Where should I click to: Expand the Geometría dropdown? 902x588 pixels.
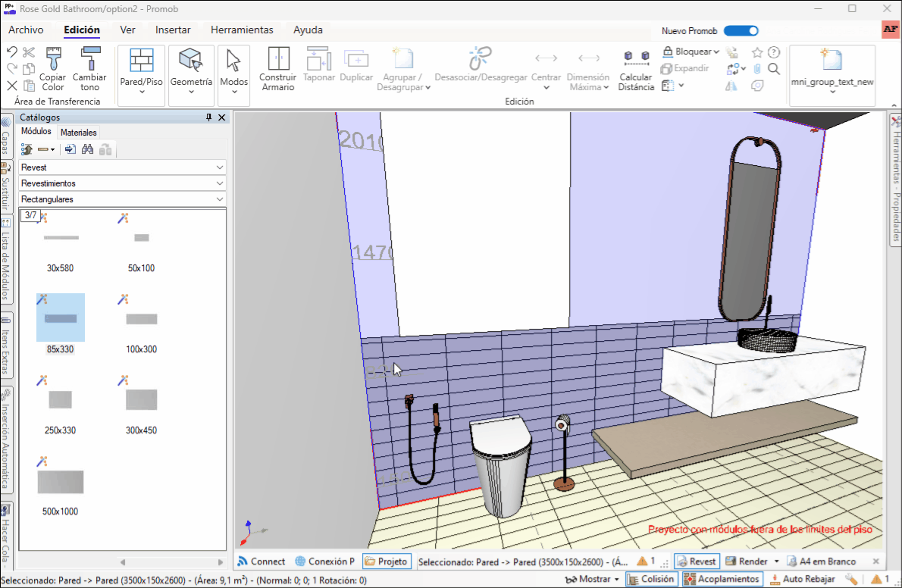click(x=192, y=92)
